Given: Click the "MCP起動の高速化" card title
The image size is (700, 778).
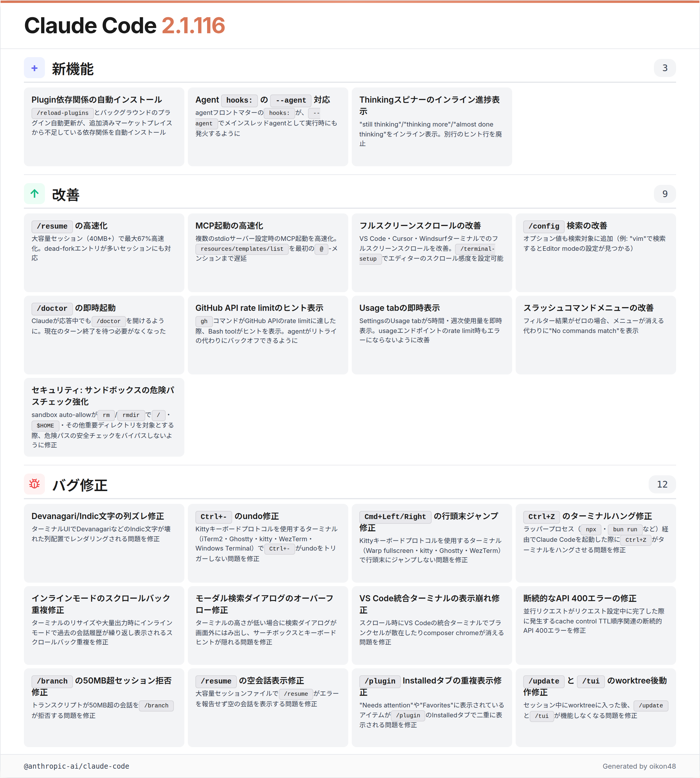Looking at the screenshot, I should [x=229, y=225].
